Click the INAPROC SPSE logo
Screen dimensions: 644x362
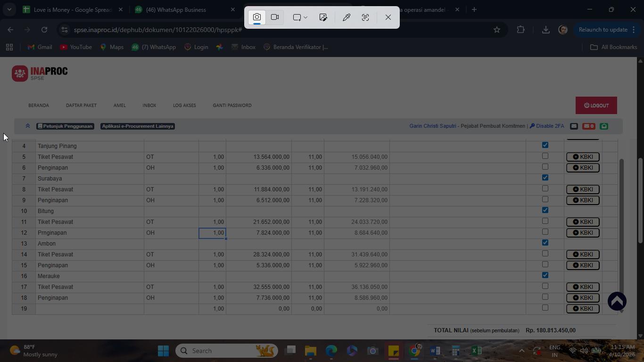[x=40, y=74]
